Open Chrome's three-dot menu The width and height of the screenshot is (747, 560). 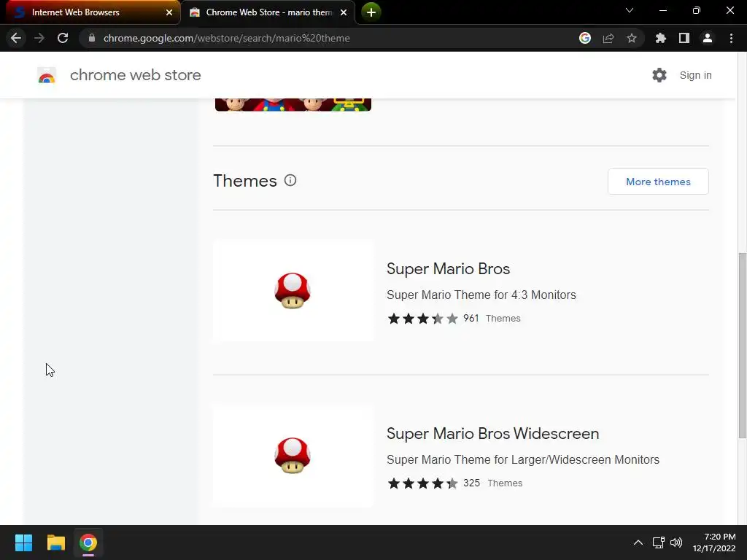tap(731, 38)
